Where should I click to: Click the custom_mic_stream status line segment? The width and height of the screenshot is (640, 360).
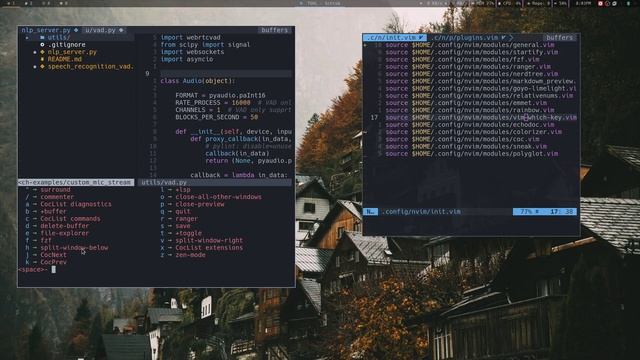(x=76, y=182)
